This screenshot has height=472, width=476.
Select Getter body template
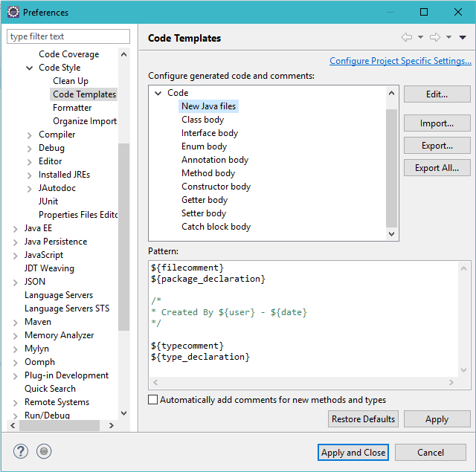click(x=205, y=200)
